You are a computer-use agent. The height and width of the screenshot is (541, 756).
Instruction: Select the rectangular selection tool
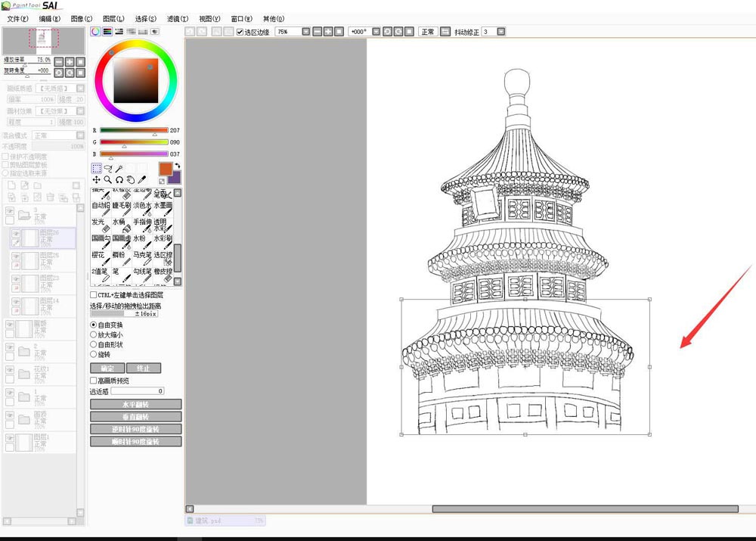(97, 168)
